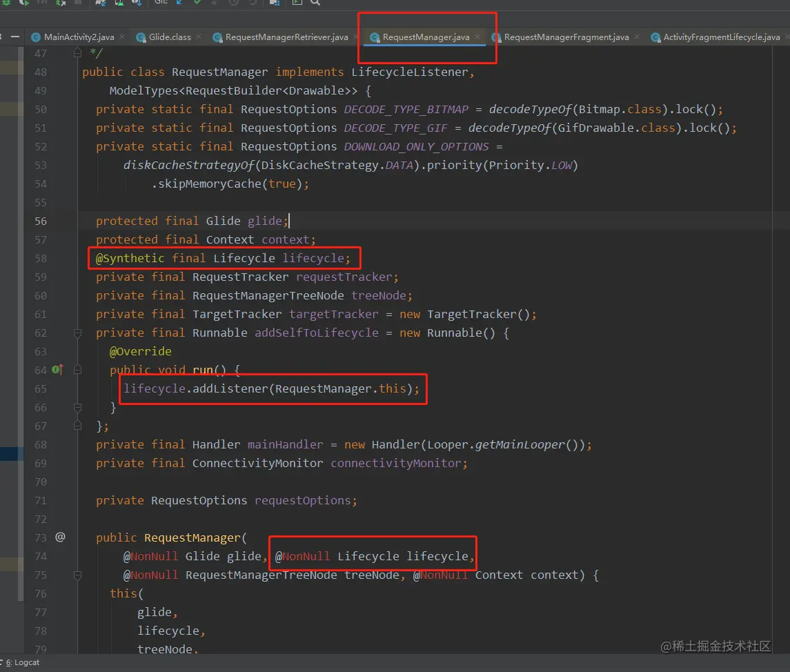The width and height of the screenshot is (790, 672).
Task: Click the @ gutter icon on line 73
Action: point(61,537)
